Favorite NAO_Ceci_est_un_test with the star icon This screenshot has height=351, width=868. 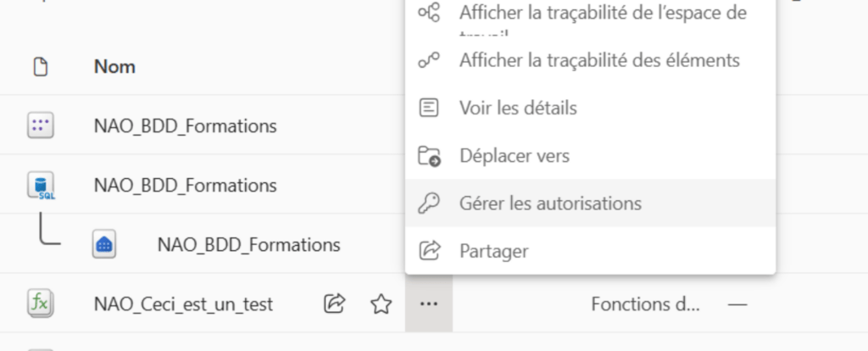pyautogui.click(x=381, y=304)
